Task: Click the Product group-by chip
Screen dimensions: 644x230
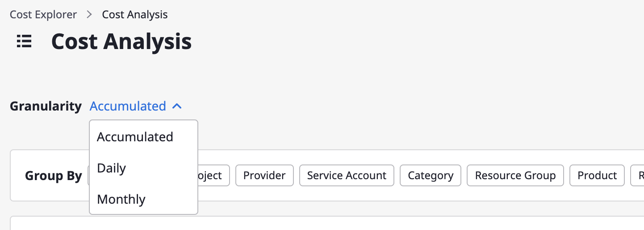Action: tap(597, 176)
